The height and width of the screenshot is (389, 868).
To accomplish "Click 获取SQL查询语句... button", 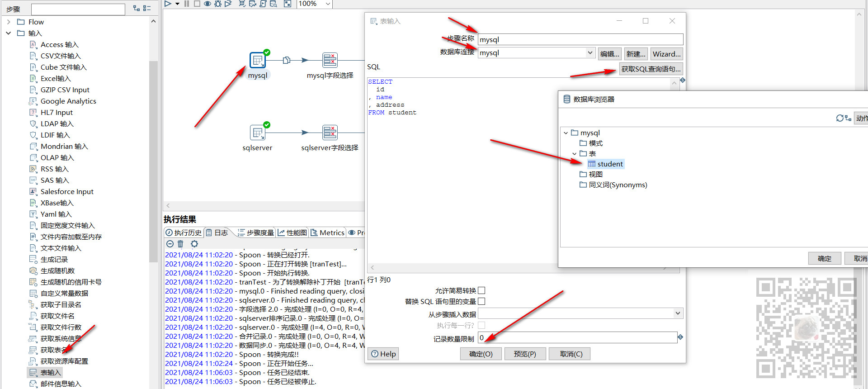I will [651, 69].
